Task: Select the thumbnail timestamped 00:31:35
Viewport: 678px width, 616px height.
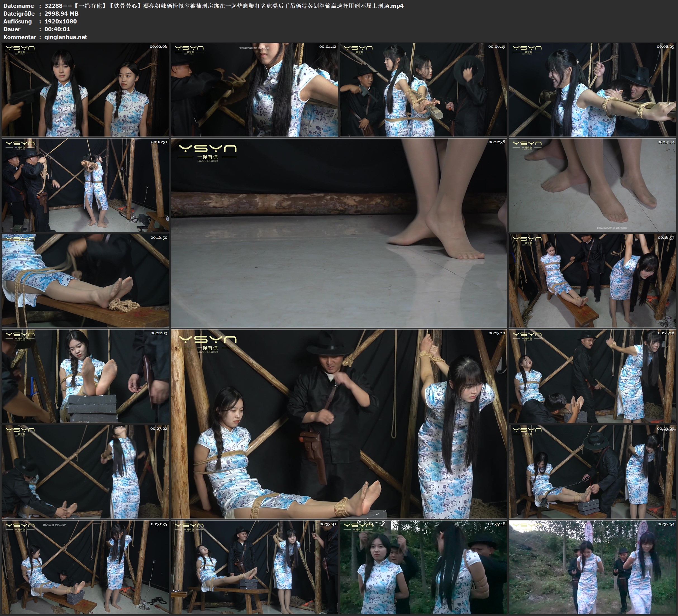Action: (85, 567)
